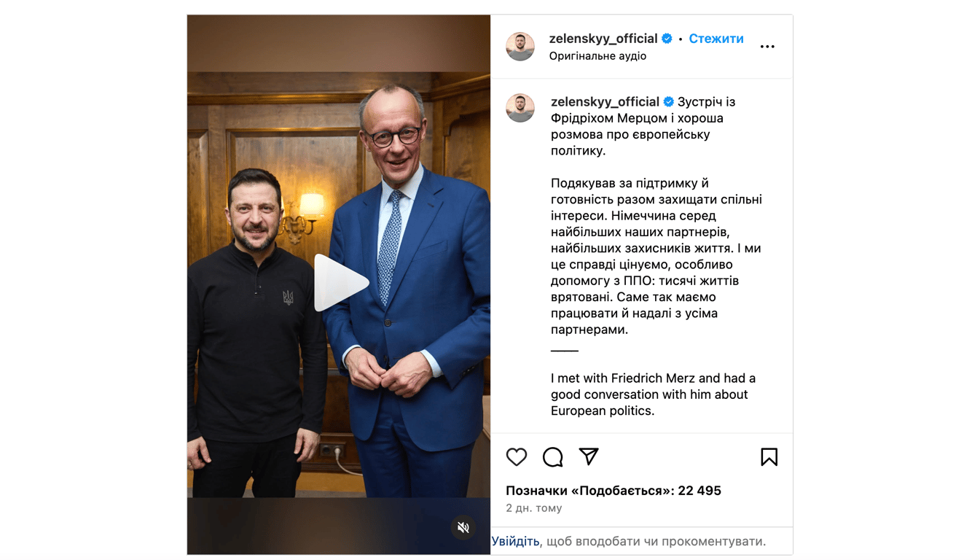Click verified badge next to header username
This screenshot has width=980, height=560.
(x=667, y=39)
